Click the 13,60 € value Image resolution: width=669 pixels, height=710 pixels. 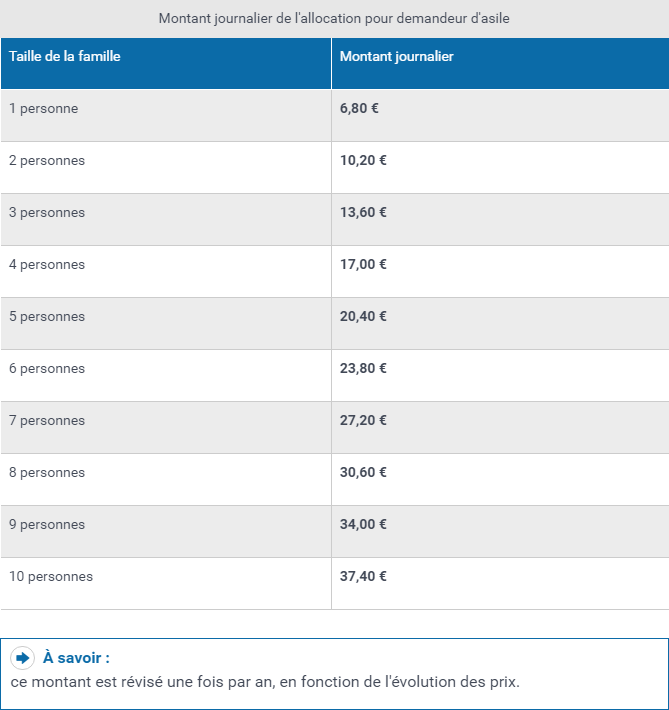[x=363, y=212]
